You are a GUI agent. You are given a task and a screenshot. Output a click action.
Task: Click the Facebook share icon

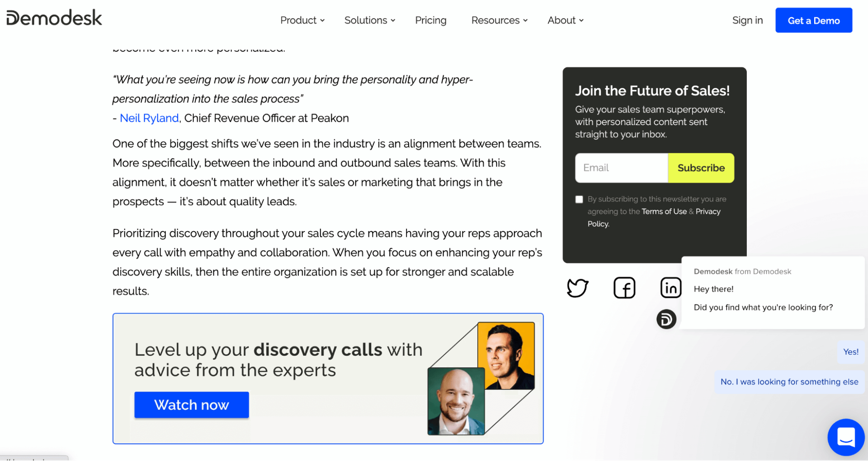[624, 288]
